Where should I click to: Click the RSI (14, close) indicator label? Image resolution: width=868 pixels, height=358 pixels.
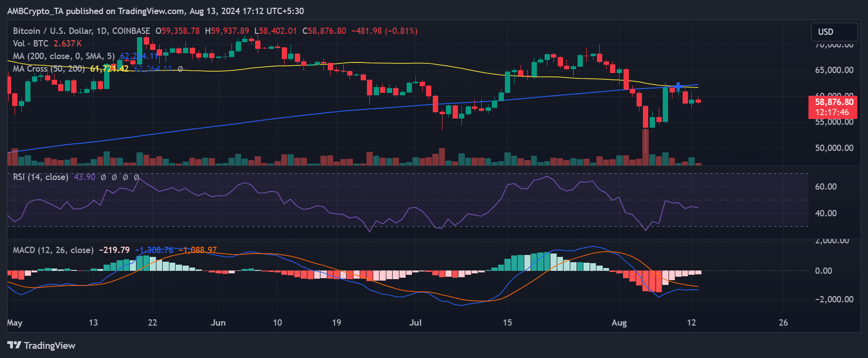[41, 177]
